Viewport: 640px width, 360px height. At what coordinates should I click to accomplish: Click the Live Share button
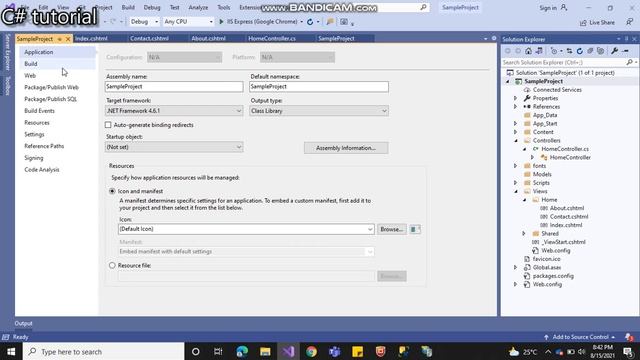point(597,22)
